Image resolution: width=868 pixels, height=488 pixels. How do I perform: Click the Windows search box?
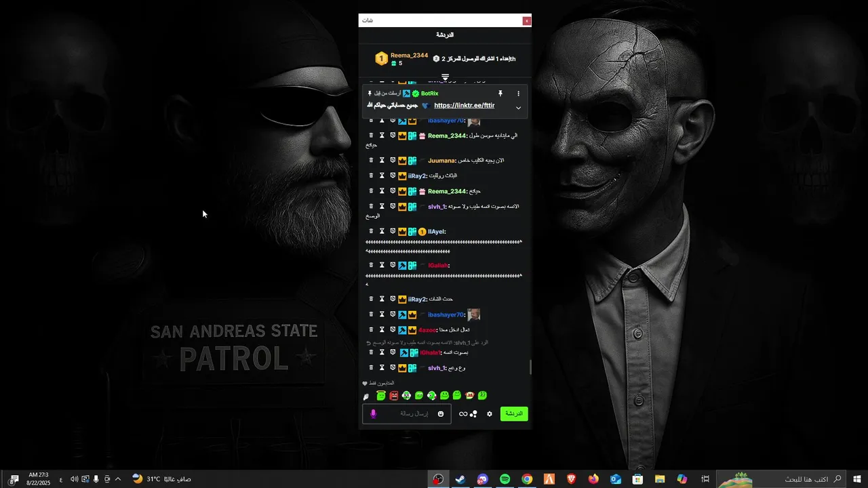pos(781,479)
